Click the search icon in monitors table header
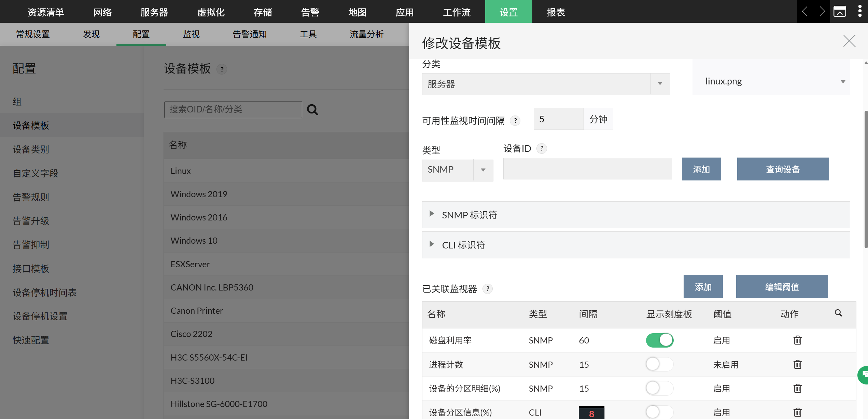868x419 pixels. point(838,313)
